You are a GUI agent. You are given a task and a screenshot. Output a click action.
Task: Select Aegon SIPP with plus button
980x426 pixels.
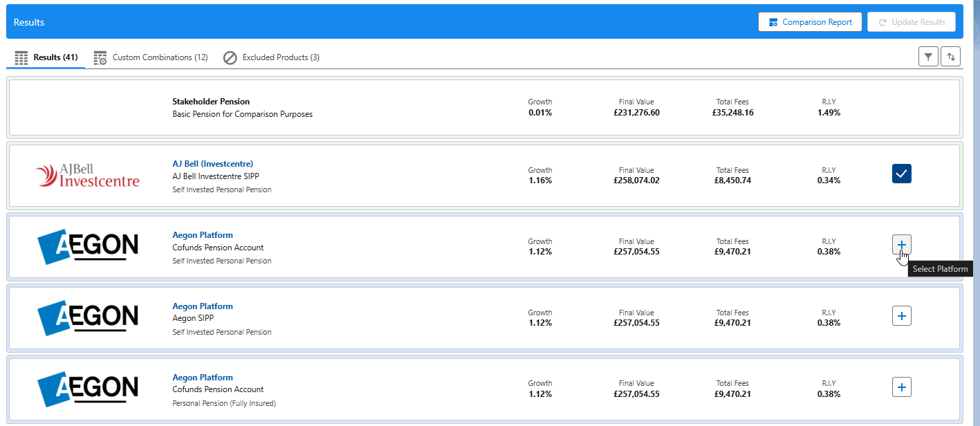902,316
